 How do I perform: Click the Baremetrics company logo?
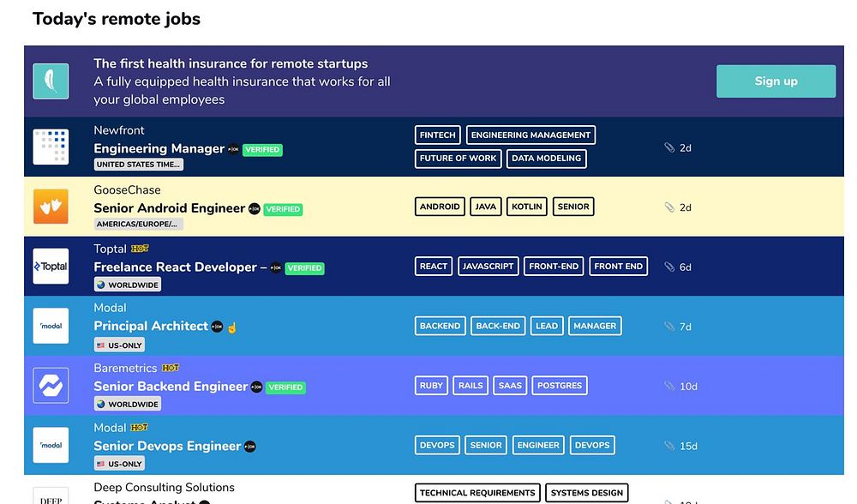click(x=51, y=386)
